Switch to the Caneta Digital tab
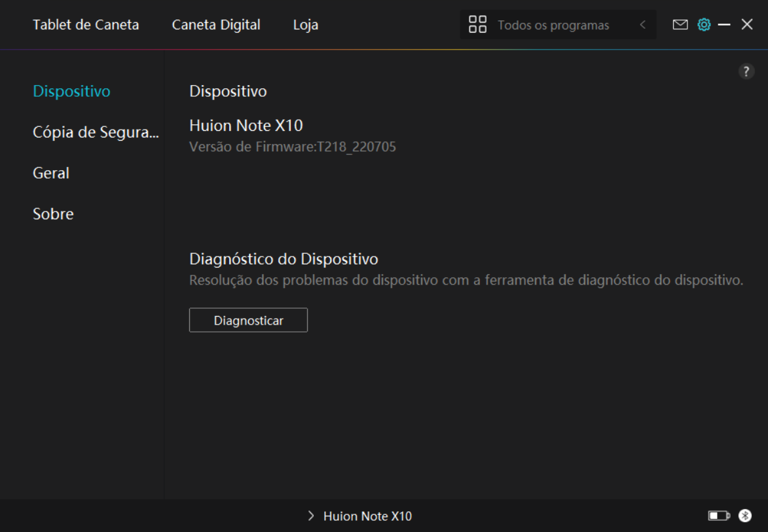This screenshot has height=532, width=768. [216, 25]
